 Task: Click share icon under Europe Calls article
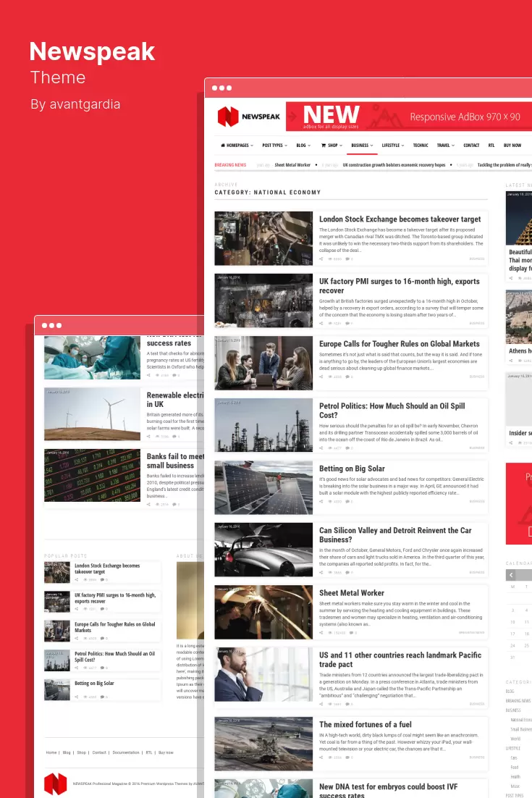tap(321, 377)
